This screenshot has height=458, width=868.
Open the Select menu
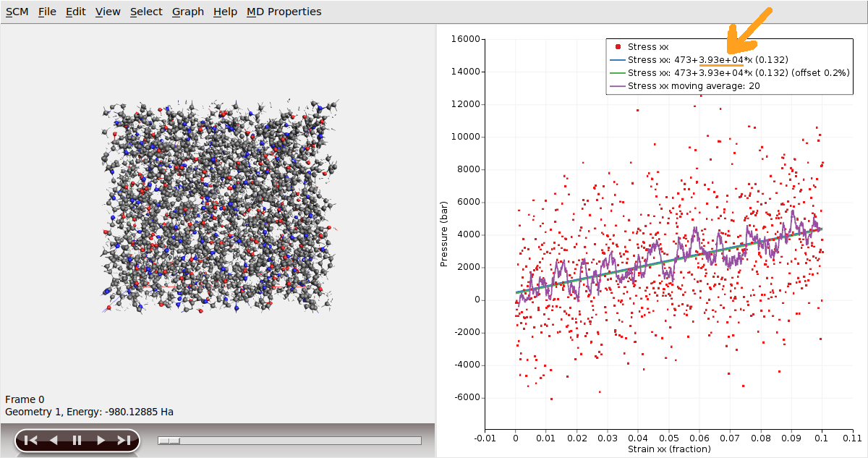tap(146, 12)
